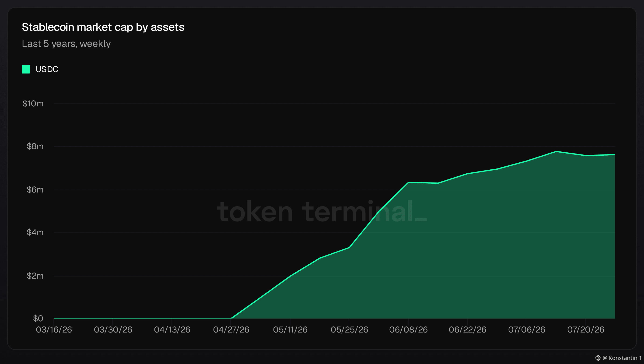Click the $6m y-axis label
This screenshot has height=364, width=644.
tap(35, 190)
